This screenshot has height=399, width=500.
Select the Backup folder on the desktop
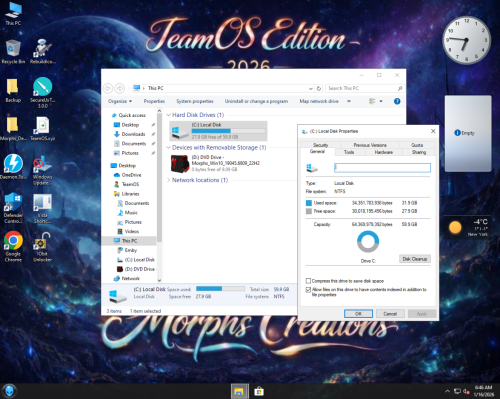[x=13, y=90]
